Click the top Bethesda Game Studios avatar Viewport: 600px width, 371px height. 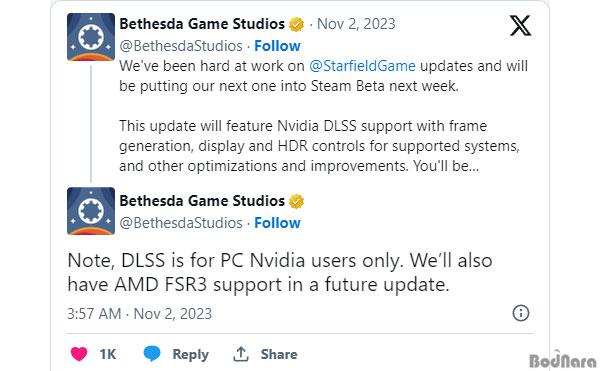click(x=91, y=37)
